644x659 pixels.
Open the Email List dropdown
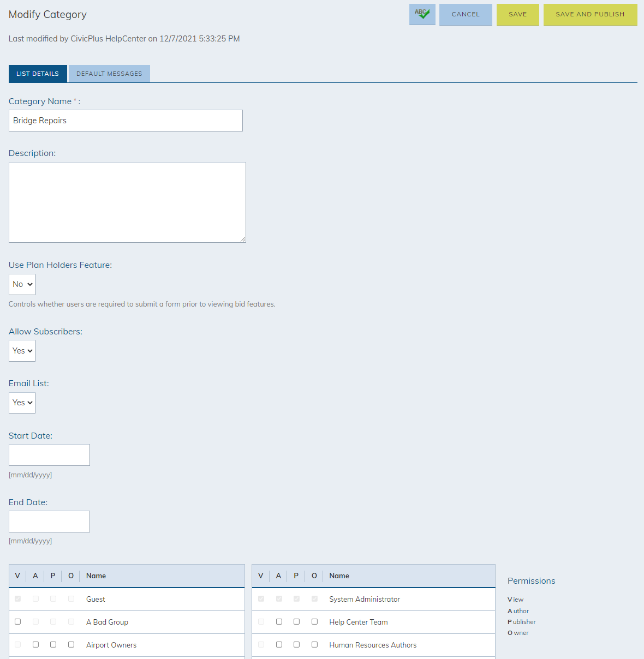coord(22,403)
